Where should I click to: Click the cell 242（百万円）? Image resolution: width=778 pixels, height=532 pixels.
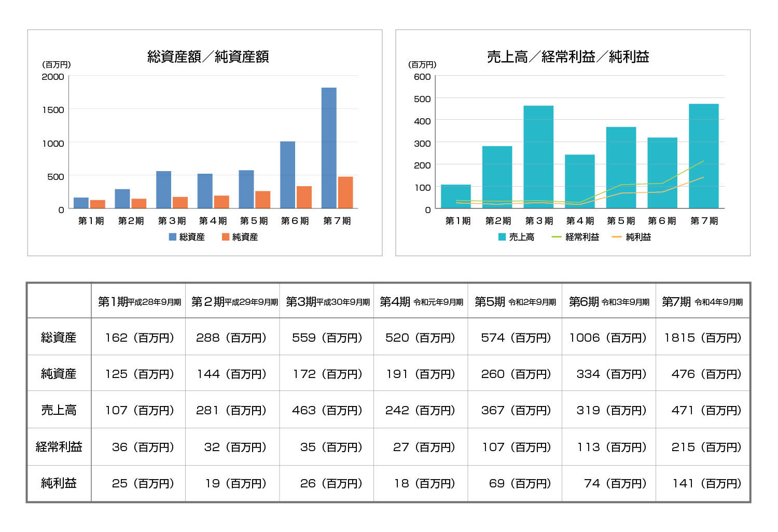[421, 410]
